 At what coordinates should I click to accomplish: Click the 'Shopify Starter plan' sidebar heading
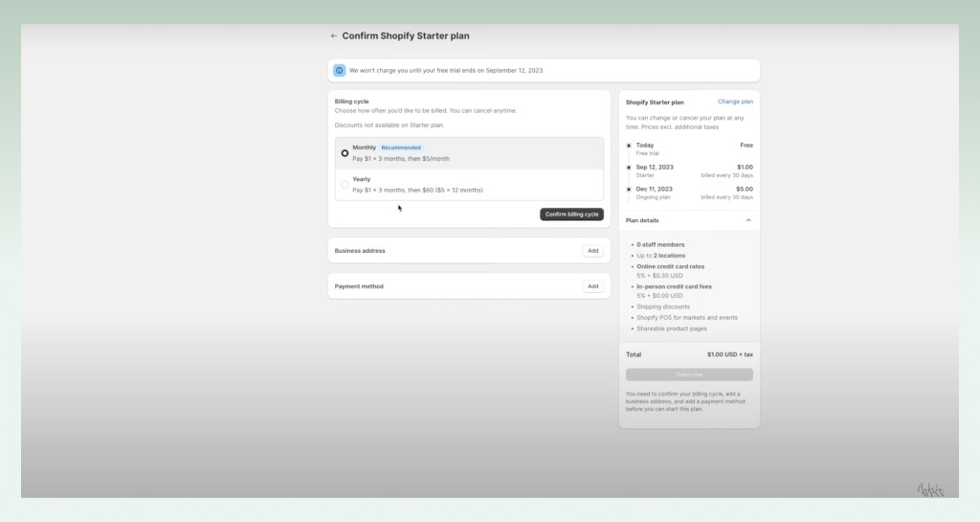(x=655, y=102)
